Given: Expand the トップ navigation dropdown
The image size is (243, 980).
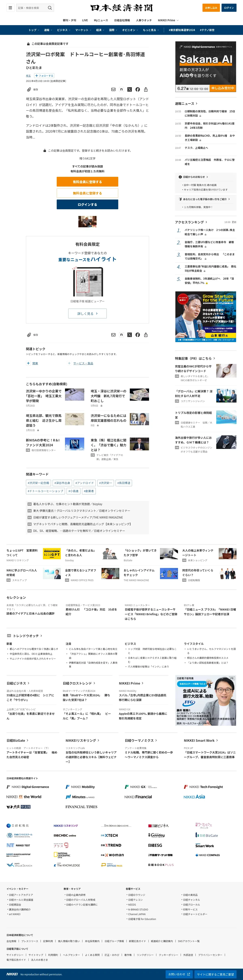Looking at the screenshot, I should click(34, 30).
